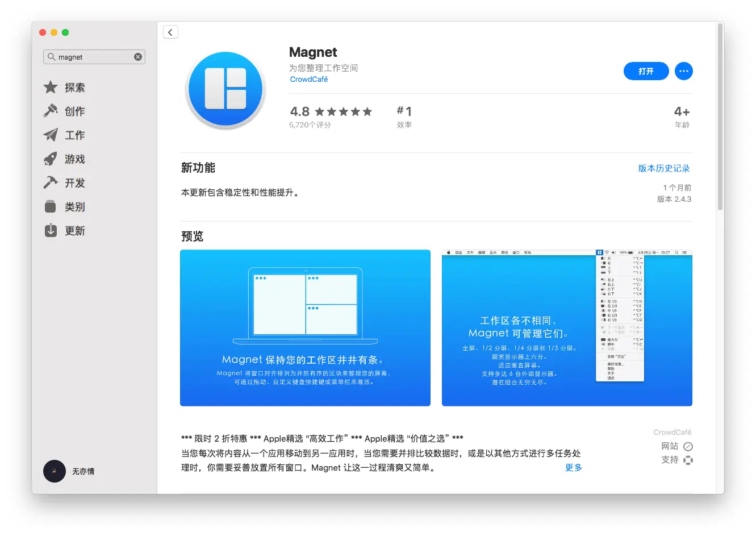The height and width of the screenshot is (536, 756).
Task: Click the Magnet app icon
Action: pyautogui.click(x=225, y=89)
